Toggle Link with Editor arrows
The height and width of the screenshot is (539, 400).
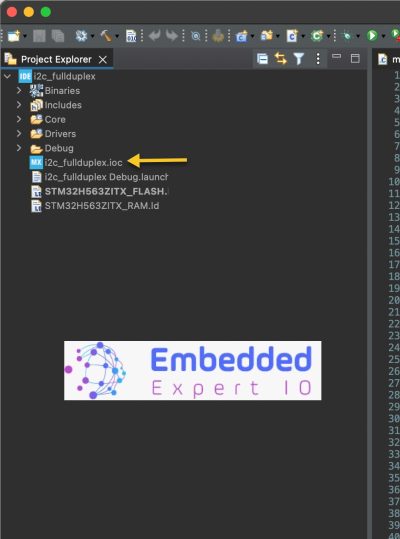coord(280,59)
